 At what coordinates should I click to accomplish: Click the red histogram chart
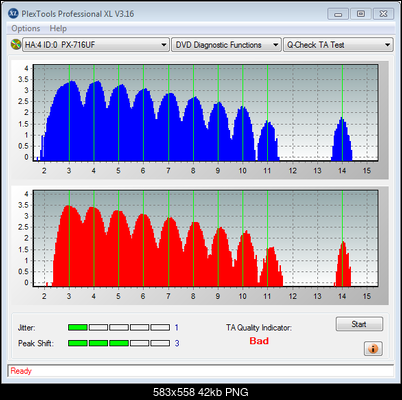(x=205, y=238)
